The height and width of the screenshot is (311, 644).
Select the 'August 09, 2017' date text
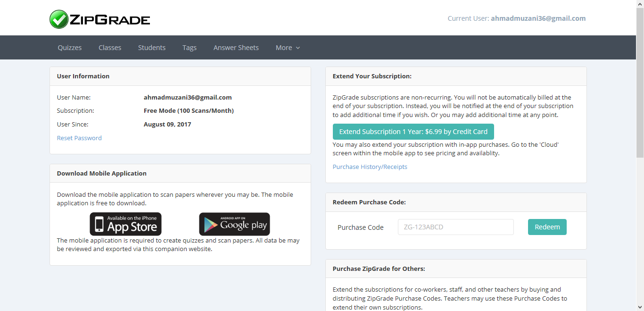point(167,125)
